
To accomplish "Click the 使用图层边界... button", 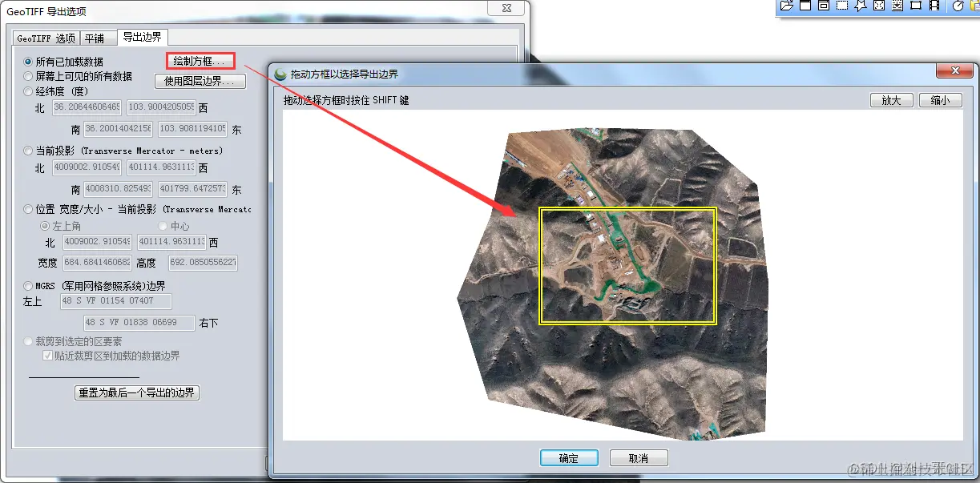I will click(200, 81).
